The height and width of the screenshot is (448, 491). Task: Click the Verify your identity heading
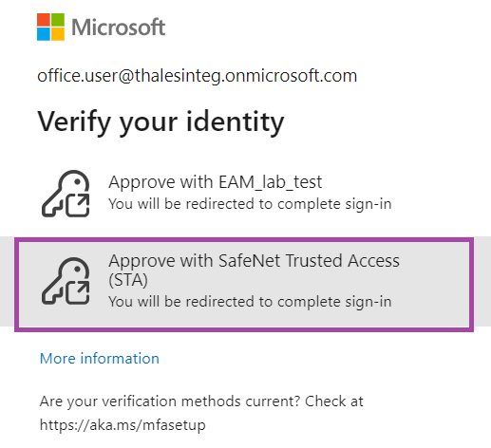coord(161,122)
